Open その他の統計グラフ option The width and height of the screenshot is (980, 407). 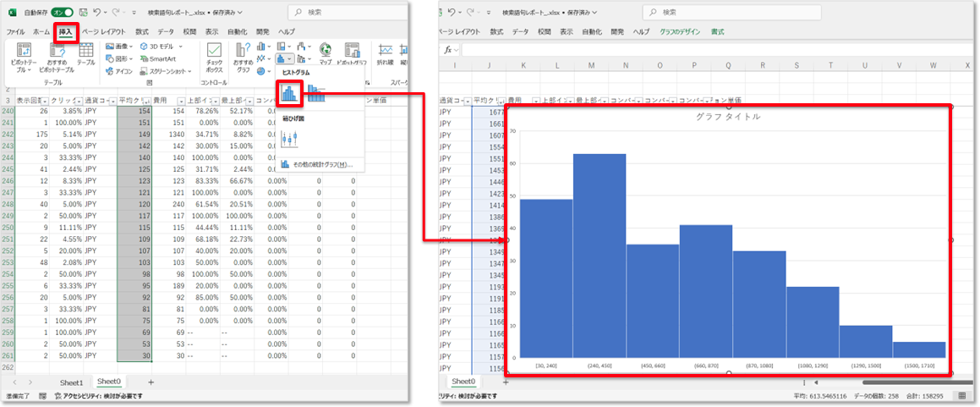316,164
